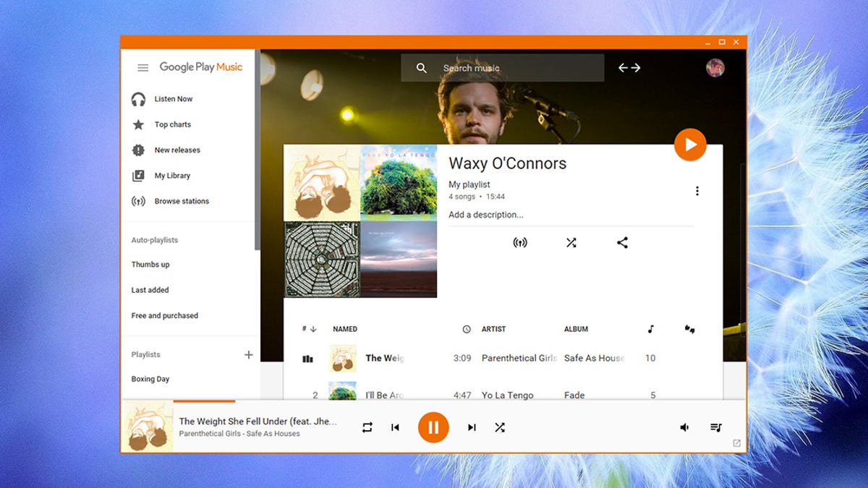Go to Top charts
Viewport: 868px width, 488px height.
coord(173,124)
